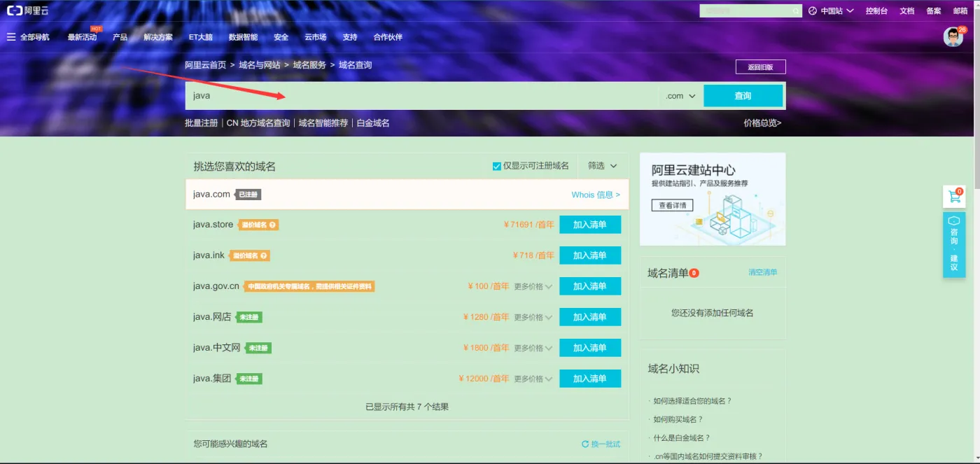Open the 合作伙伴 menu item
980x464 pixels.
click(x=388, y=37)
